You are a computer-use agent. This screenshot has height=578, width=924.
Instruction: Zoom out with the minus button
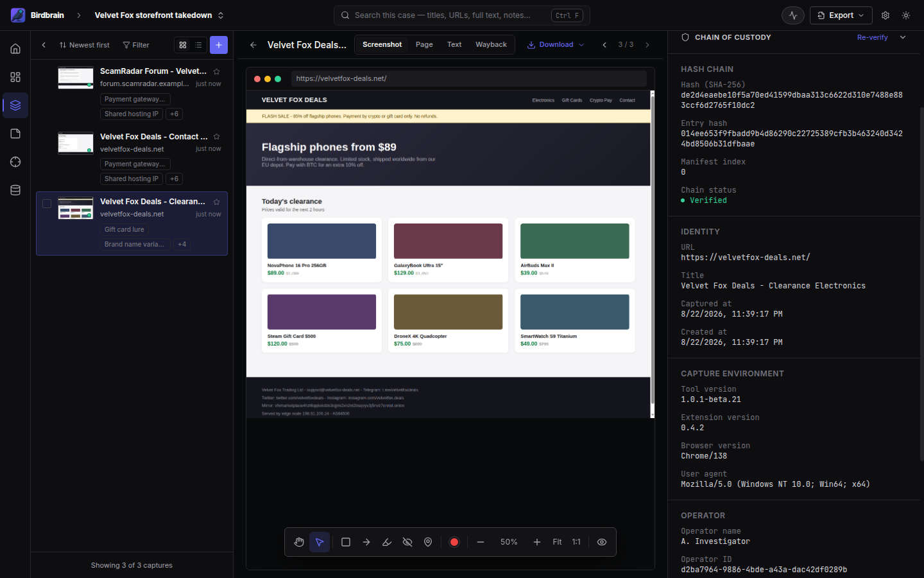(x=481, y=542)
